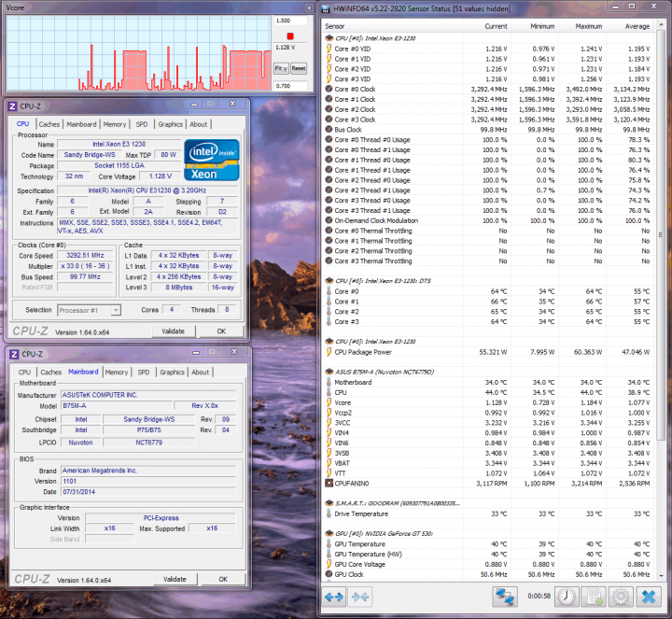Click the GPU Temperature thermometer icon
This screenshot has height=619, width=672.
pos(329,543)
